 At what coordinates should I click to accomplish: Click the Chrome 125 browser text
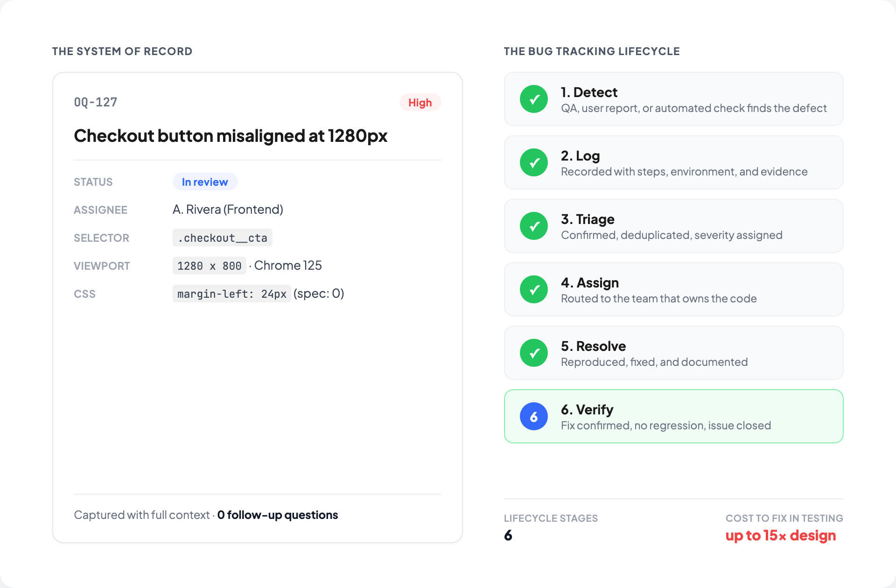pyautogui.click(x=288, y=266)
